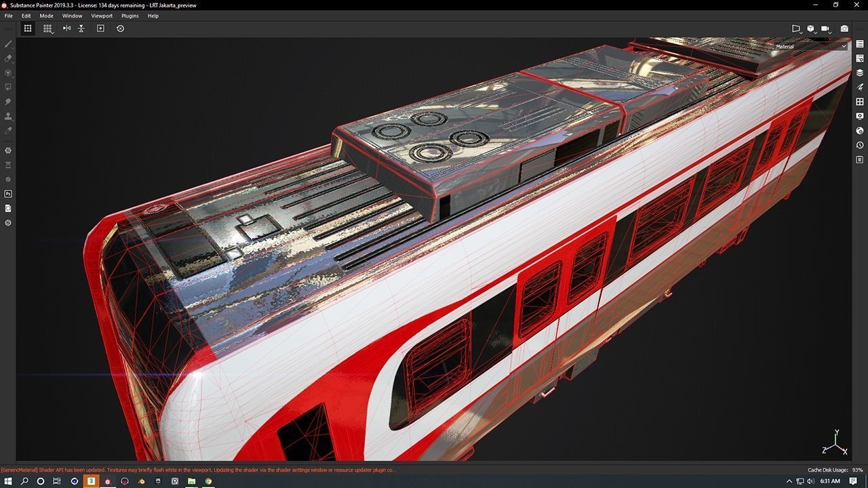Viewport: 868px width, 488px height.
Task: Show hidden system tray icons
Action: 789,481
